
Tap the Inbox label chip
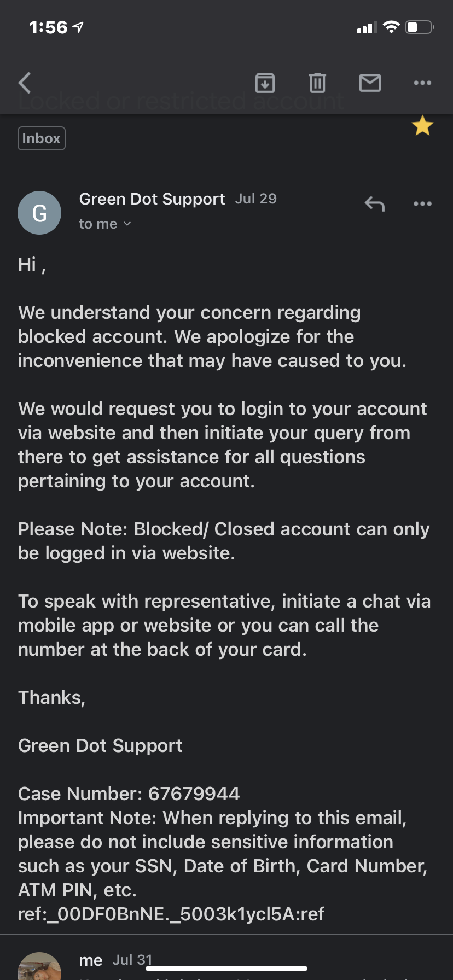click(x=41, y=138)
